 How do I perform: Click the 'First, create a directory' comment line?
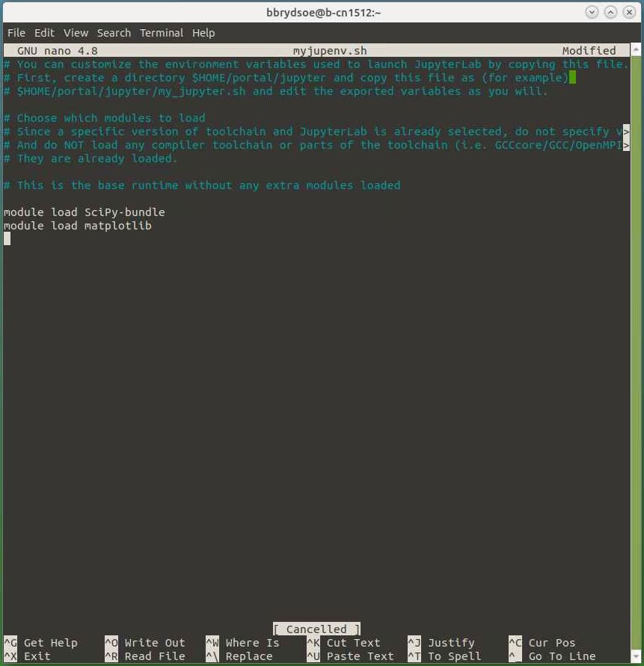point(286,78)
